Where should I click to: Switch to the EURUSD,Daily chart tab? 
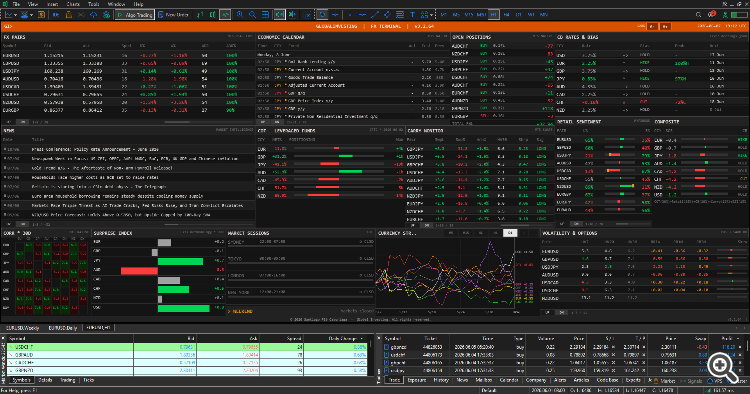coord(62,328)
